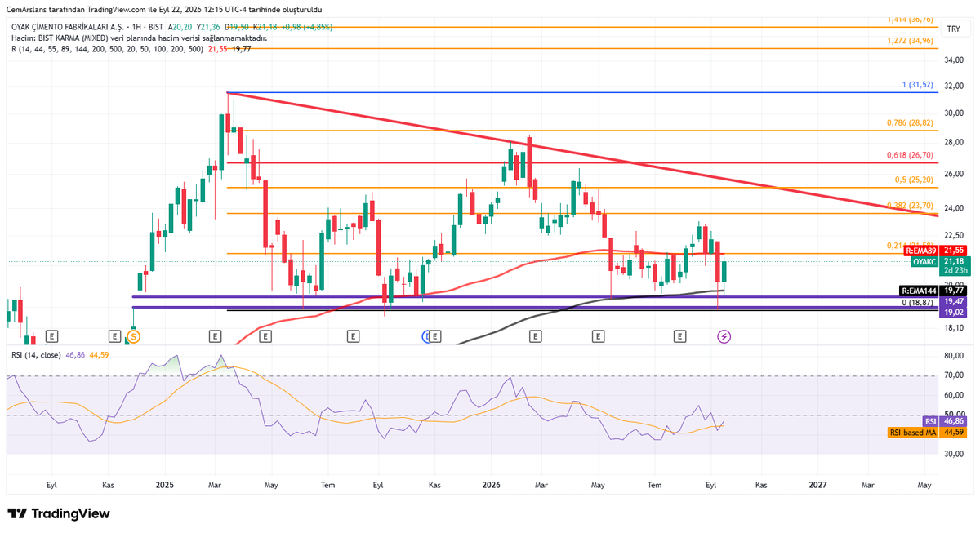980x533 pixels.
Task: Click the 60,00 RSI scale value
Action: [x=954, y=395]
